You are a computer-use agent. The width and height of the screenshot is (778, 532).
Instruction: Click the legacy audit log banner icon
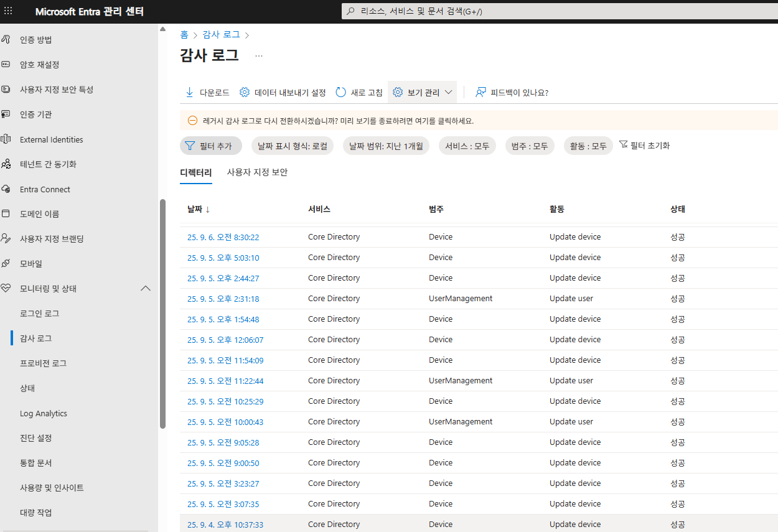(192, 121)
